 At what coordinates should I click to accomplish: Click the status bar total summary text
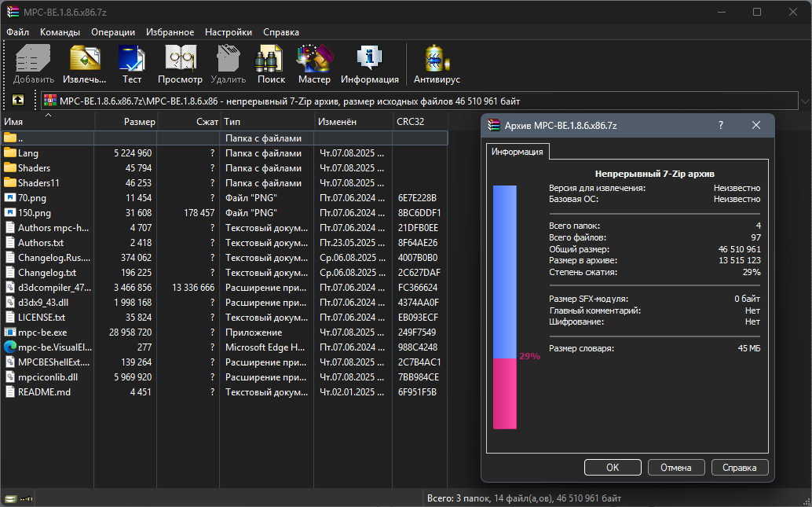[524, 498]
